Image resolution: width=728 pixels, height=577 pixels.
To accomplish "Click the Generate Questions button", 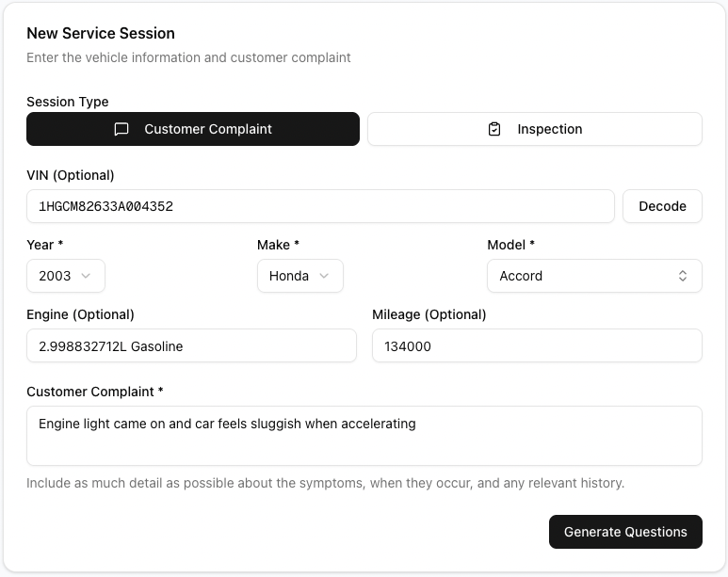I will tap(625, 532).
